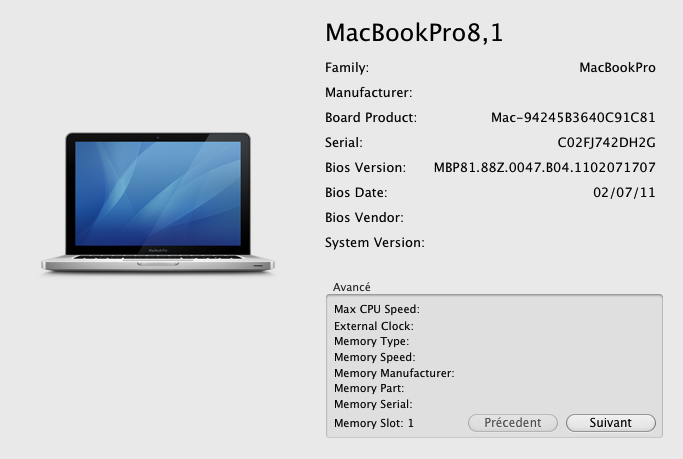The width and height of the screenshot is (683, 459).
Task: Click the Précedent button
Action: (513, 423)
